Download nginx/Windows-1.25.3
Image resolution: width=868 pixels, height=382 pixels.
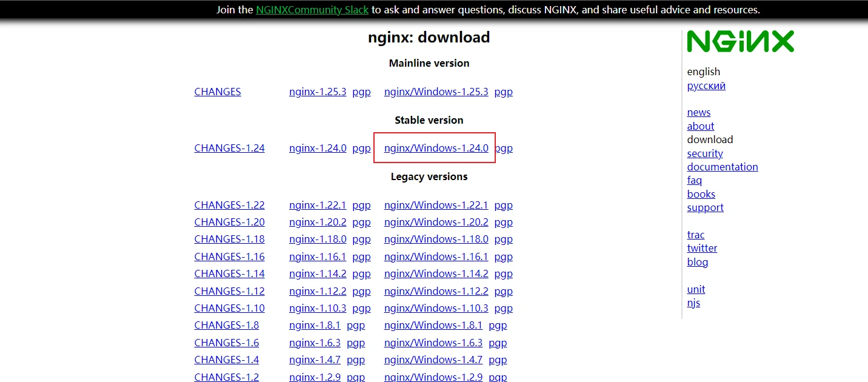pyautogui.click(x=436, y=92)
